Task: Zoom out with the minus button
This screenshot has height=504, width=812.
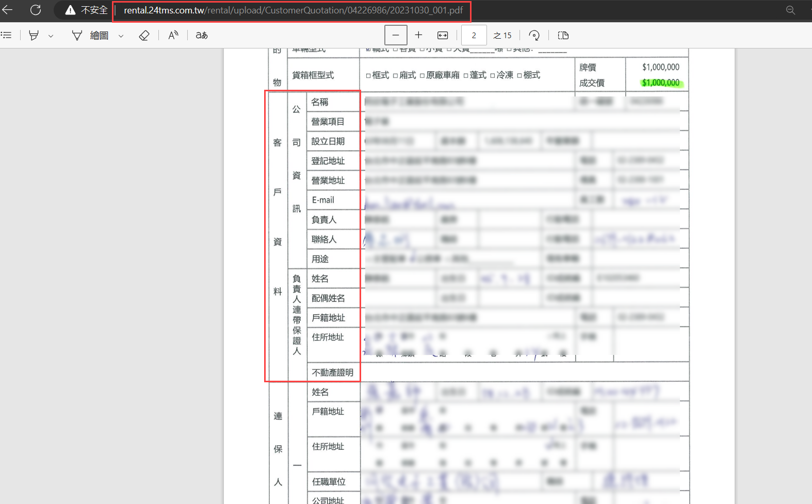Action: (396, 35)
